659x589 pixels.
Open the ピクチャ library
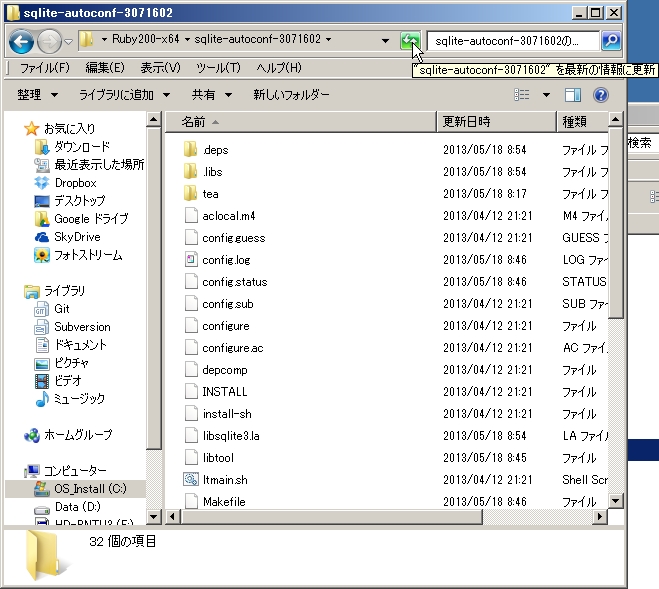pos(61,363)
